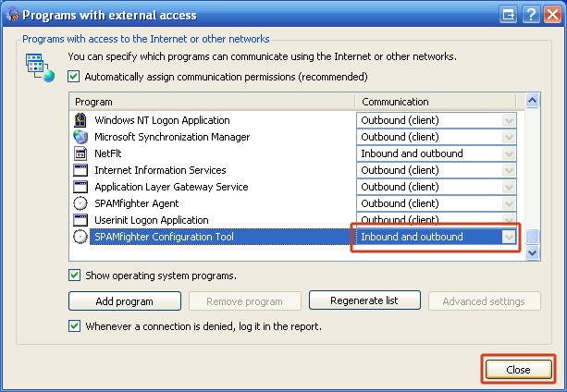
Task: Toggle logging of denied connections checkbox
Action: click(x=75, y=326)
